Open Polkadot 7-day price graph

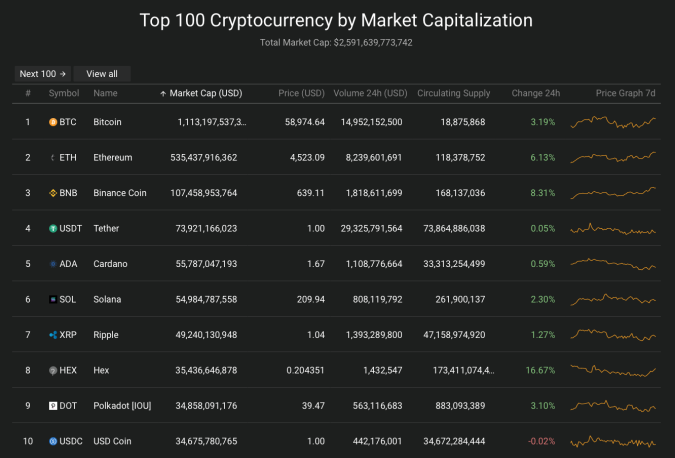(613, 406)
